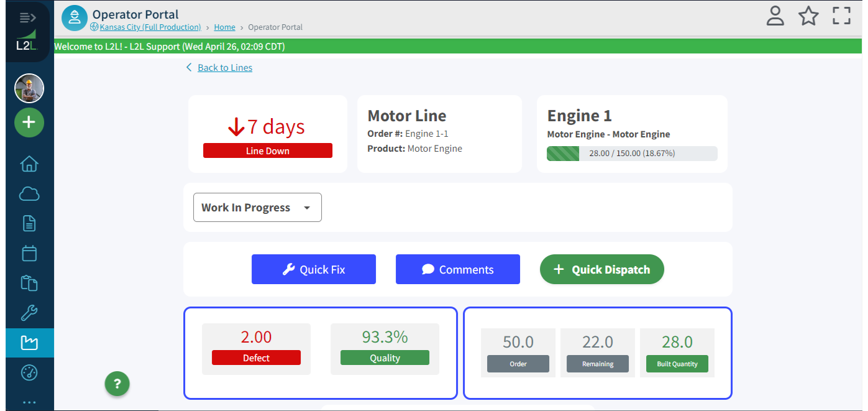868x411 pixels.
Task: Click the Quick Dispatch button
Action: pyautogui.click(x=602, y=269)
